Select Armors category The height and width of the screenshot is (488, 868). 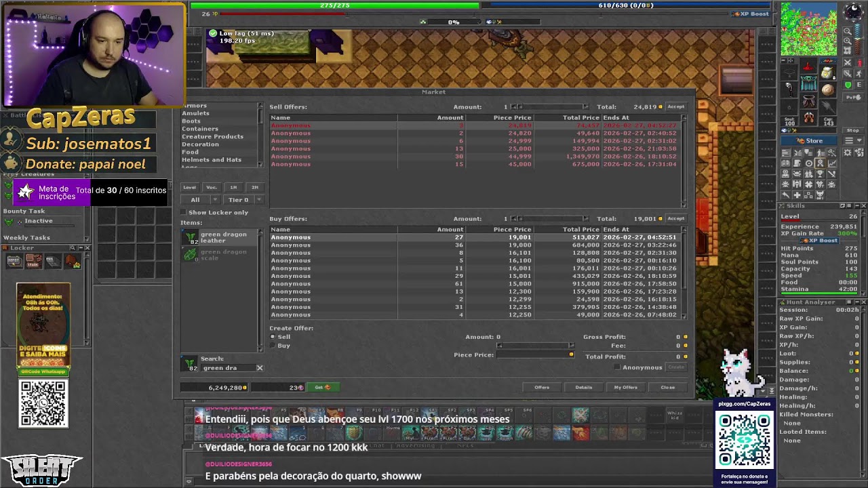[x=195, y=106]
